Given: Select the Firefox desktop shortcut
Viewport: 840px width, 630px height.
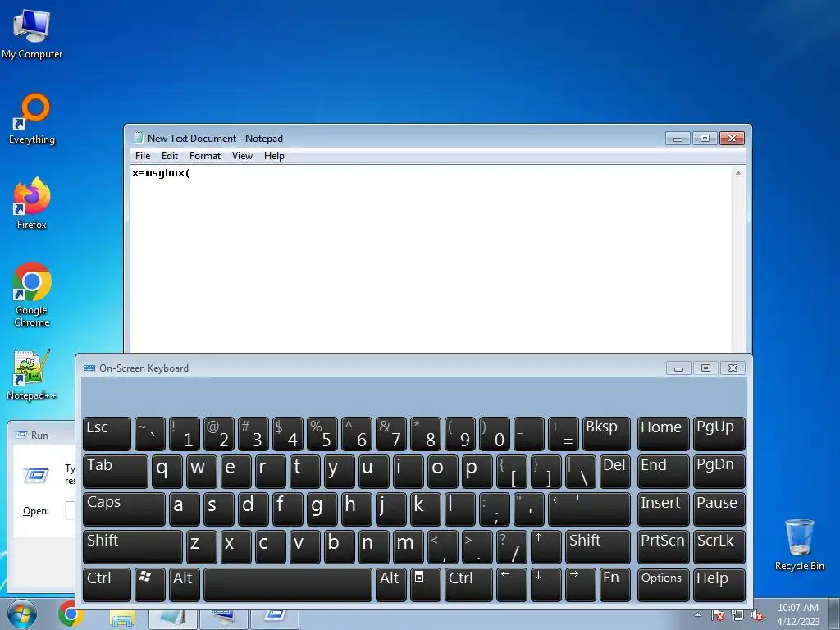Looking at the screenshot, I should click(x=32, y=203).
